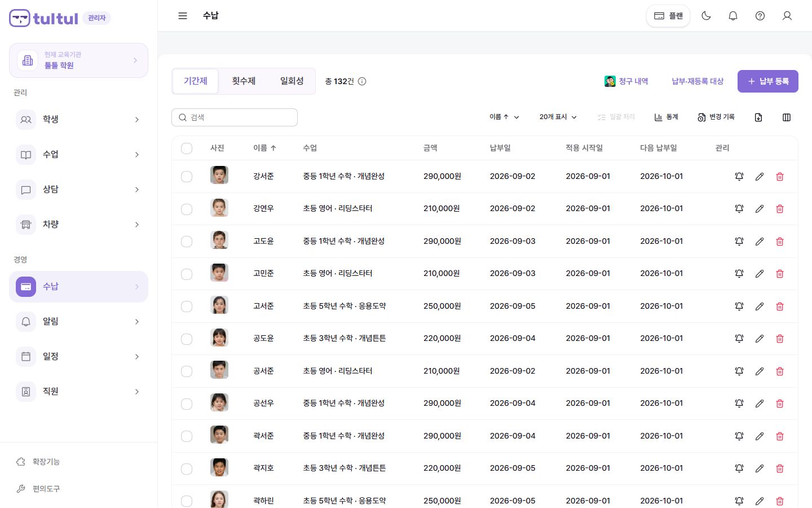Check the 곽서준 row checkbox
Screen dimensions: 812x508
pos(187,436)
